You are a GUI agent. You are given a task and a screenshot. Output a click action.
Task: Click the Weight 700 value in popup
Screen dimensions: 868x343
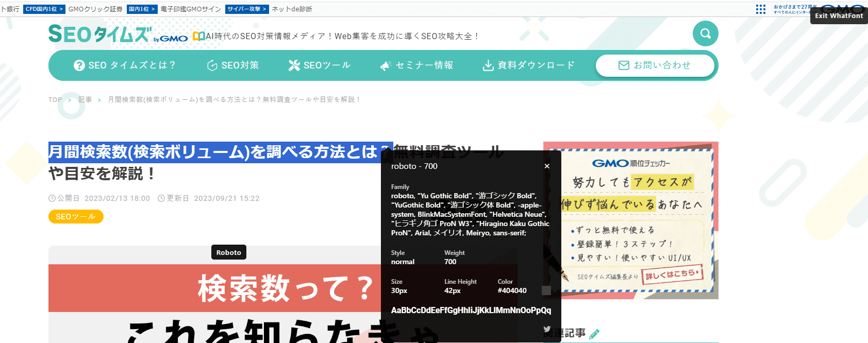pos(450,262)
